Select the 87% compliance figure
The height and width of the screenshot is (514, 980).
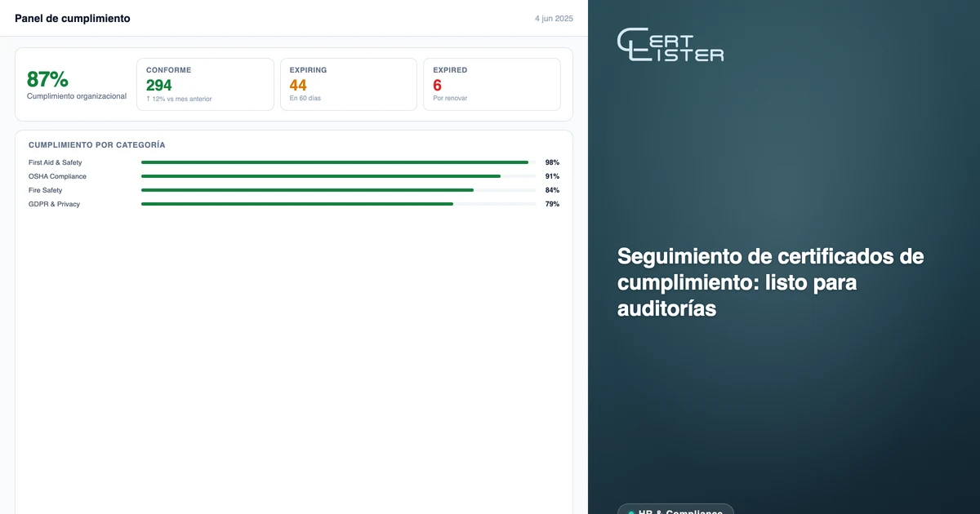coord(47,79)
